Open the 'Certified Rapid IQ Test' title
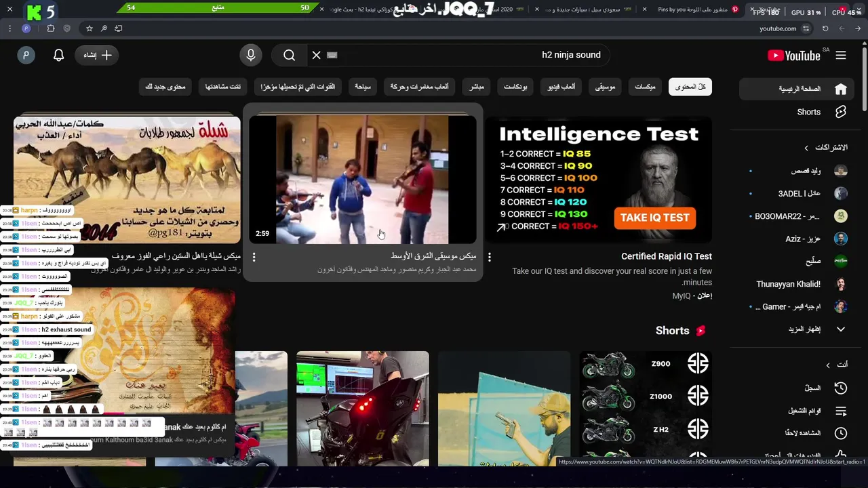 (667, 256)
